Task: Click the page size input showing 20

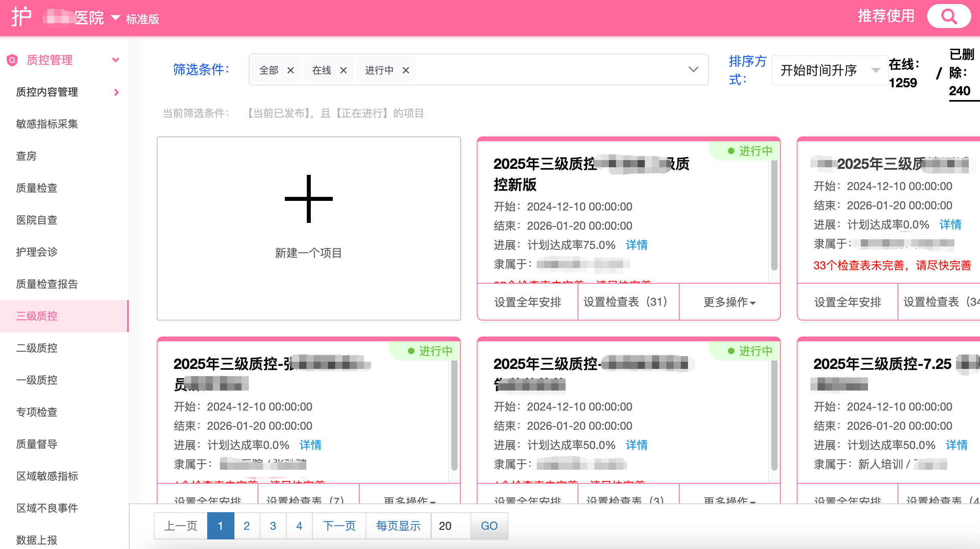Action: click(x=451, y=526)
